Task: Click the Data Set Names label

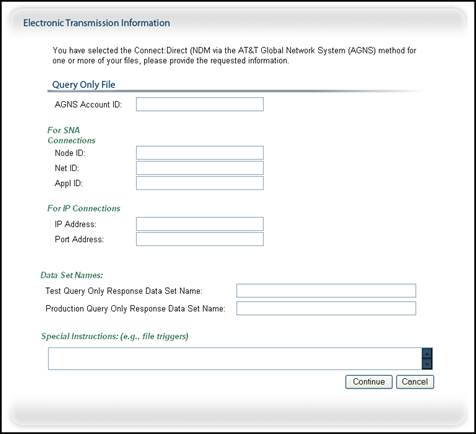Action: 72,275
